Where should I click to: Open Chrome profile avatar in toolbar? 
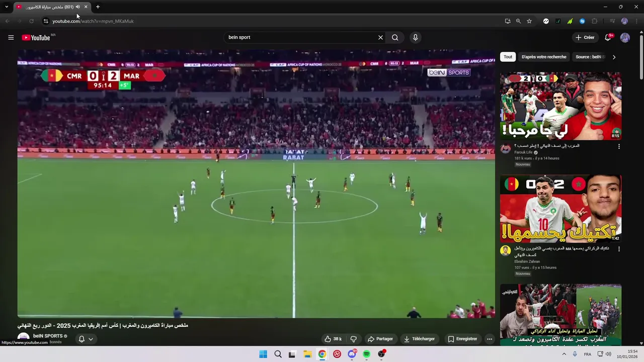624,21
